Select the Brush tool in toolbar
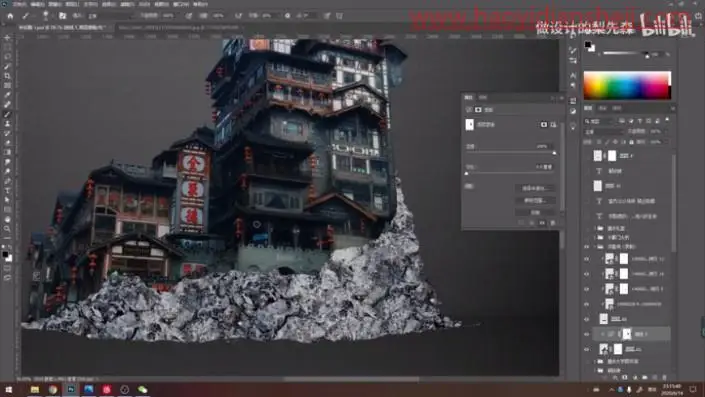Image resolution: width=705 pixels, height=397 pixels. tap(7, 114)
